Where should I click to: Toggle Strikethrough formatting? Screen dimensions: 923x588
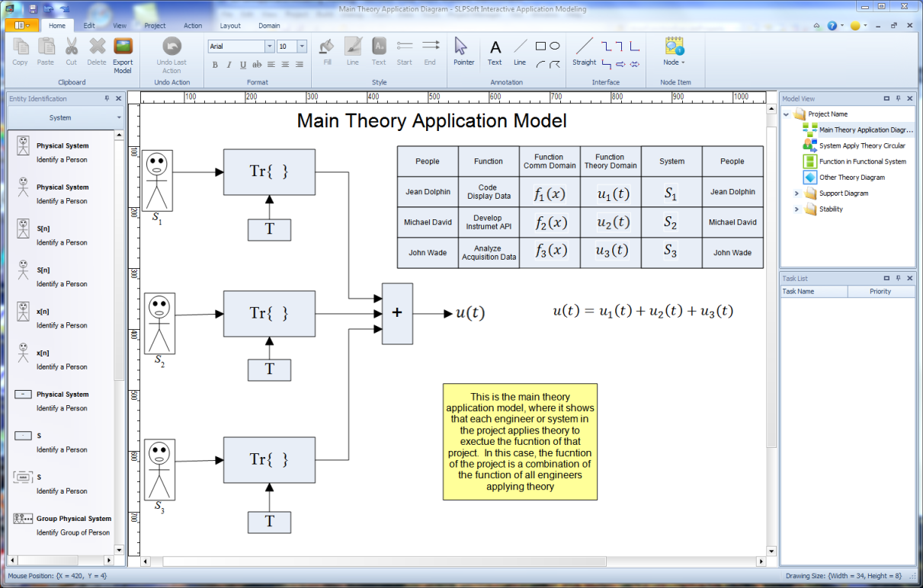(x=257, y=65)
